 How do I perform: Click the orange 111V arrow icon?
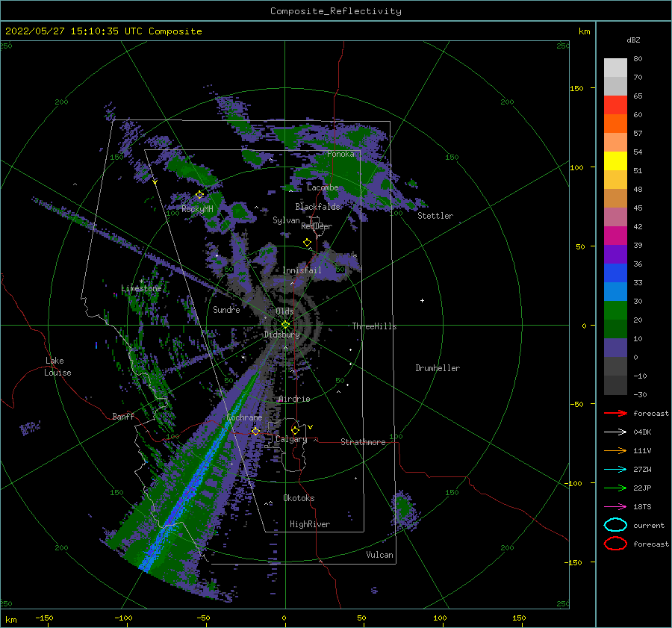pos(615,450)
